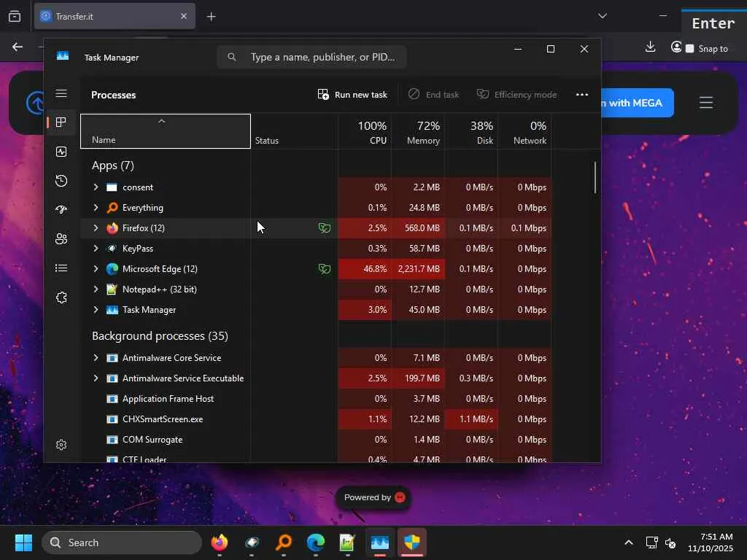Screen dimensions: 747x560
Task: Open the Transfer.it page hamburger menu
Action: pos(706,102)
